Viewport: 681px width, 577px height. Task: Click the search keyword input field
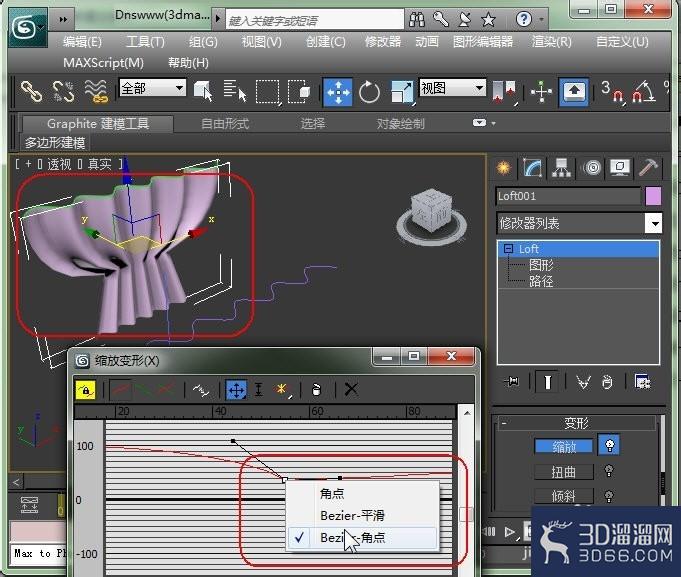[315, 20]
